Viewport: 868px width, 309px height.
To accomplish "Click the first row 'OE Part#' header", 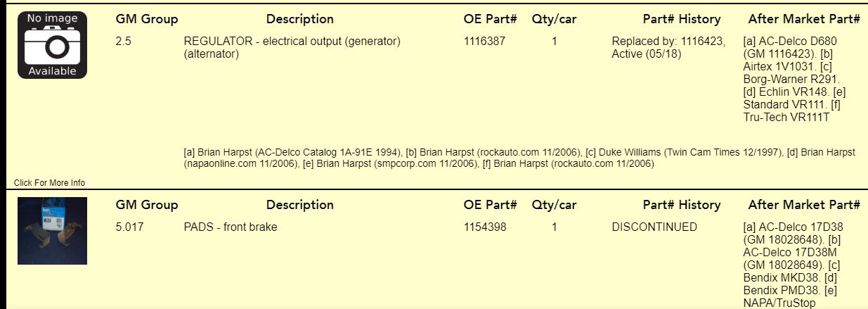I will coord(491,19).
